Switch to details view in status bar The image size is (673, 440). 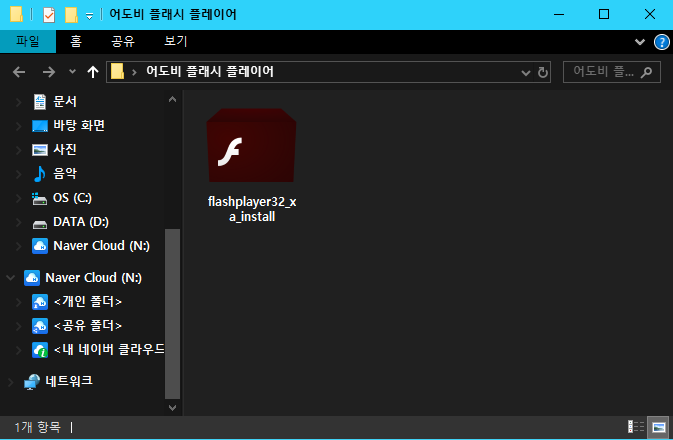coord(636,427)
